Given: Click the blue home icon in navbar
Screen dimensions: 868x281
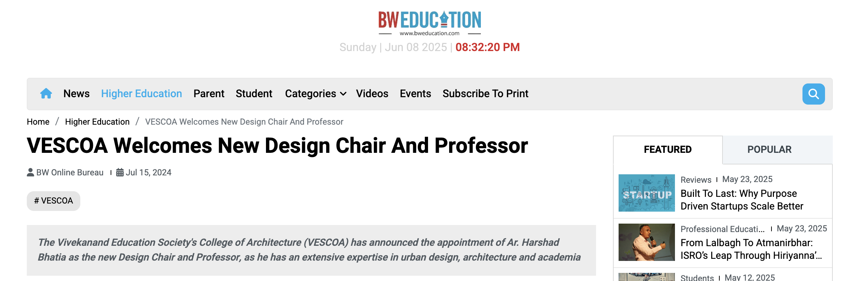Looking at the screenshot, I should [x=46, y=94].
